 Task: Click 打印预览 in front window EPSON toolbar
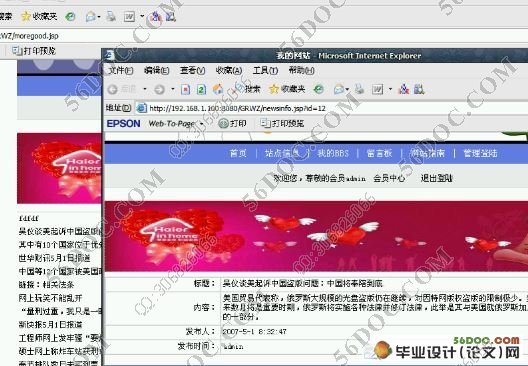tap(282, 124)
